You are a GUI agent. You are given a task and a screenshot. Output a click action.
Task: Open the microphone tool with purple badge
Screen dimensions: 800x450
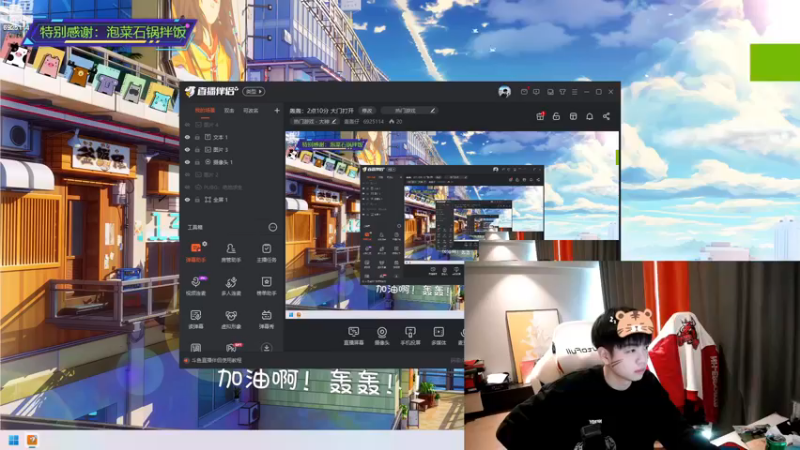coord(195,286)
